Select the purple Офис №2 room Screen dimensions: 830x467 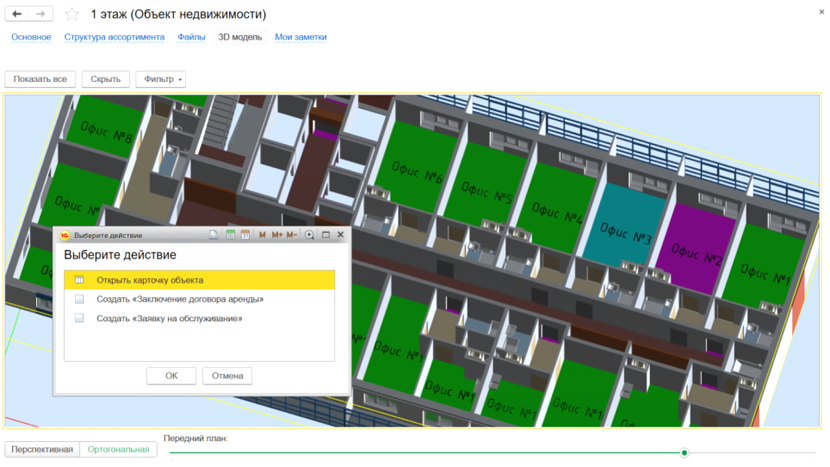694,248
